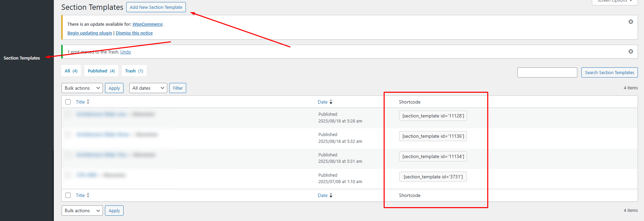Click the Undo link in trash notice
Viewport: 644px width, 221px height.
[125, 52]
